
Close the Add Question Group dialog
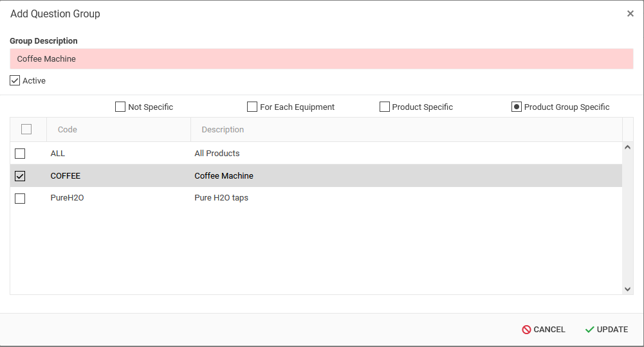(630, 13)
